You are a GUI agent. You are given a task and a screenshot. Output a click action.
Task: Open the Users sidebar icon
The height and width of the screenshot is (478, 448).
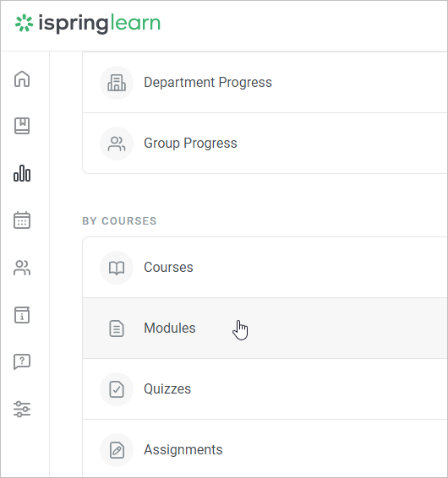[22, 268]
